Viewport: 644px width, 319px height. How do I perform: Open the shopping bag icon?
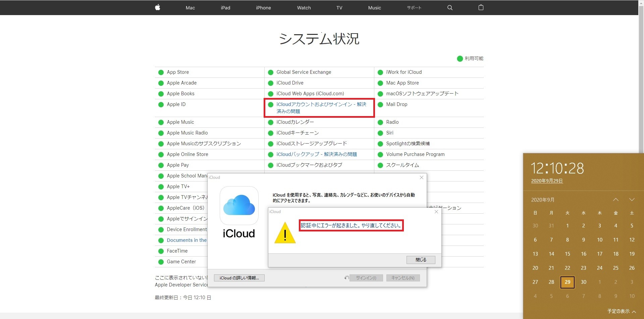481,7
